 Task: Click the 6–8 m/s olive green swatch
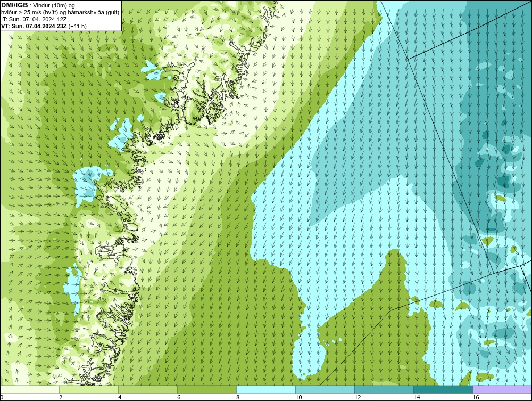tap(207, 389)
